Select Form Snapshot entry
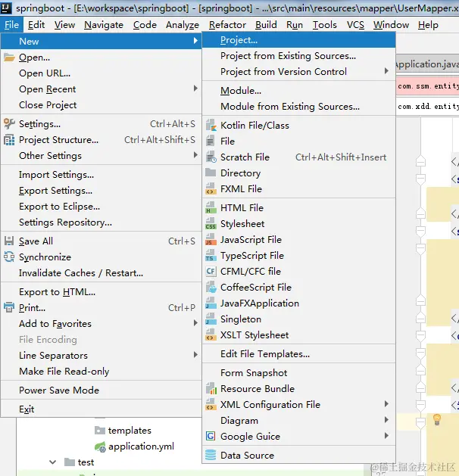The height and width of the screenshot is (476, 459). click(298, 373)
